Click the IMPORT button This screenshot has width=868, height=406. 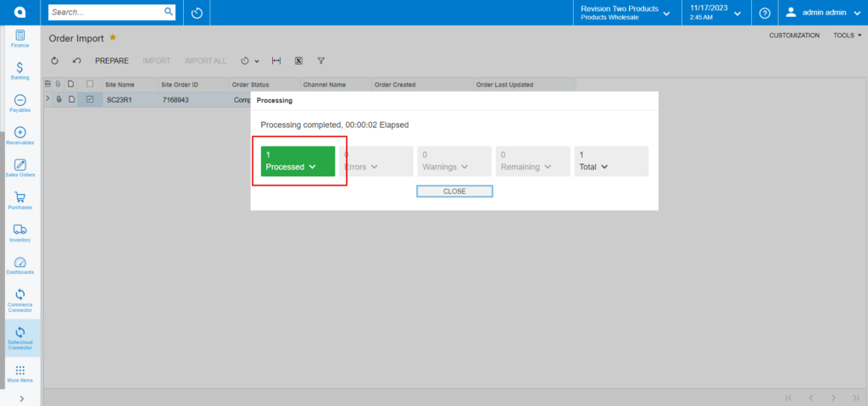tap(157, 61)
